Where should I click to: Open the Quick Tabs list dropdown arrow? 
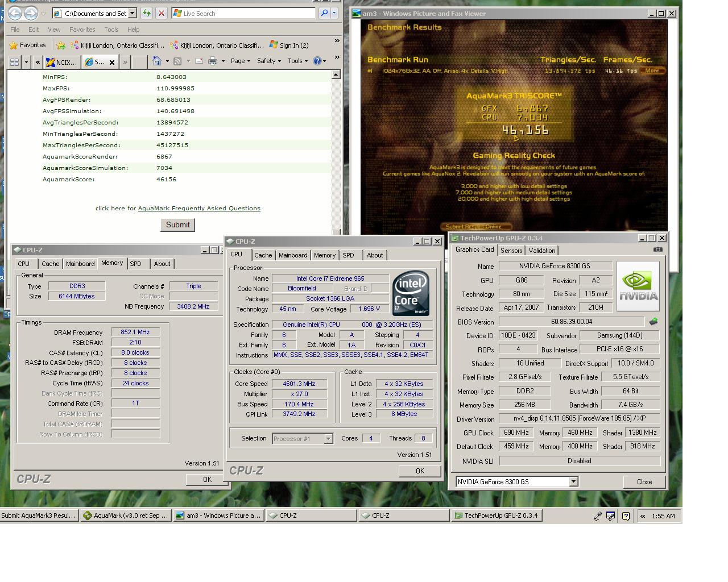click(x=26, y=61)
